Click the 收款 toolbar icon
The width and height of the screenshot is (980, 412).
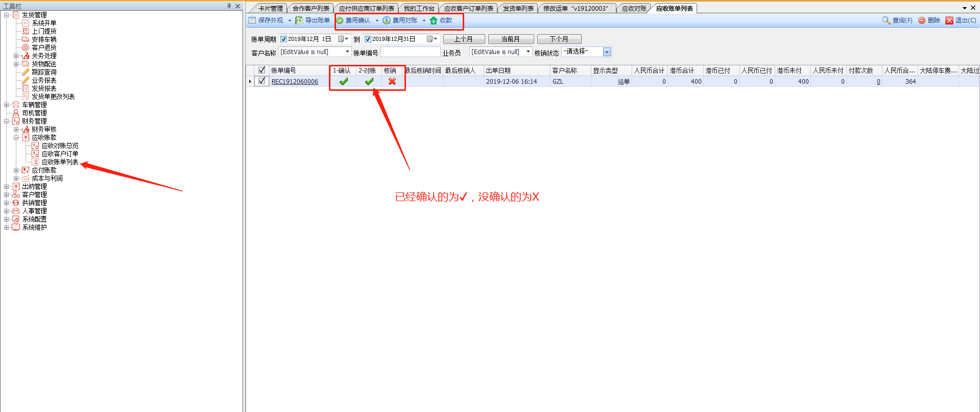tap(434, 20)
